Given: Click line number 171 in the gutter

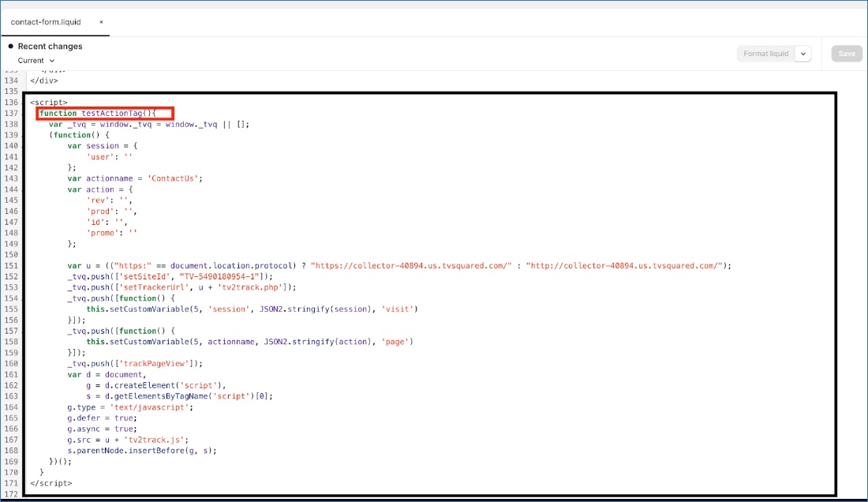Looking at the screenshot, I should [11, 483].
